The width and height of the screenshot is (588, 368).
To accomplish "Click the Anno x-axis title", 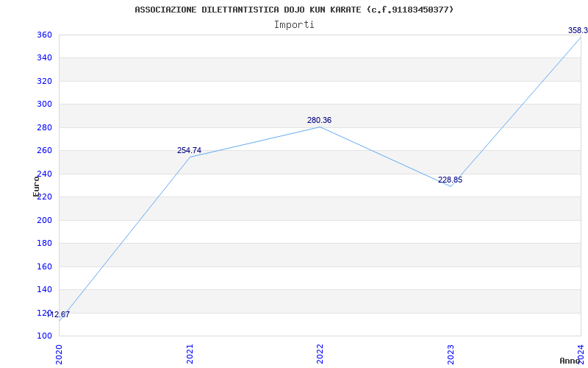I will point(570,361).
